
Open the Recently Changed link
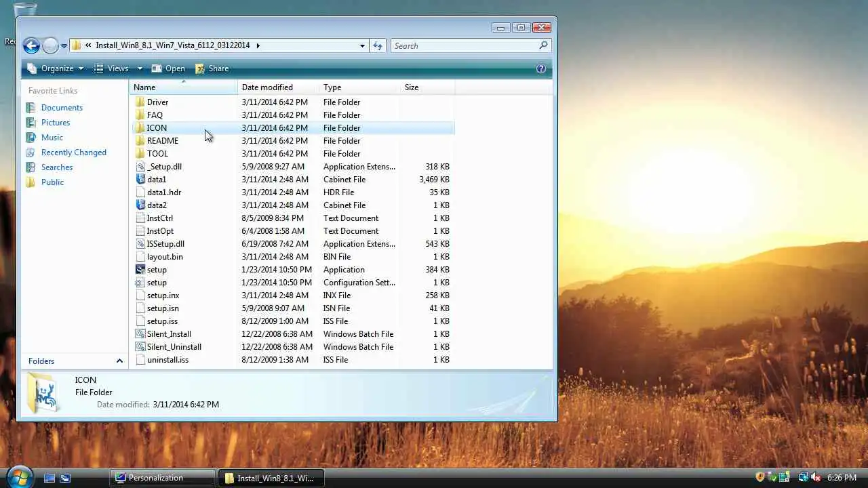coord(74,152)
